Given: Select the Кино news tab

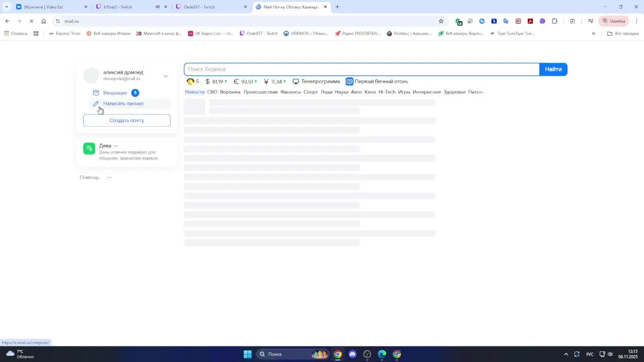Looking at the screenshot, I should point(370,92).
